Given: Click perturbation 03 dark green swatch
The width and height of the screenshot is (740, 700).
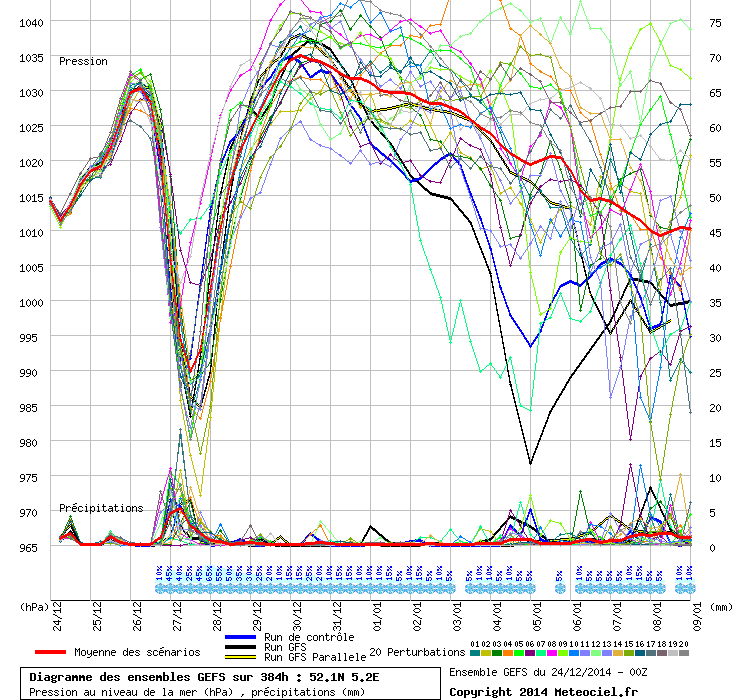Looking at the screenshot, I should point(497,653).
